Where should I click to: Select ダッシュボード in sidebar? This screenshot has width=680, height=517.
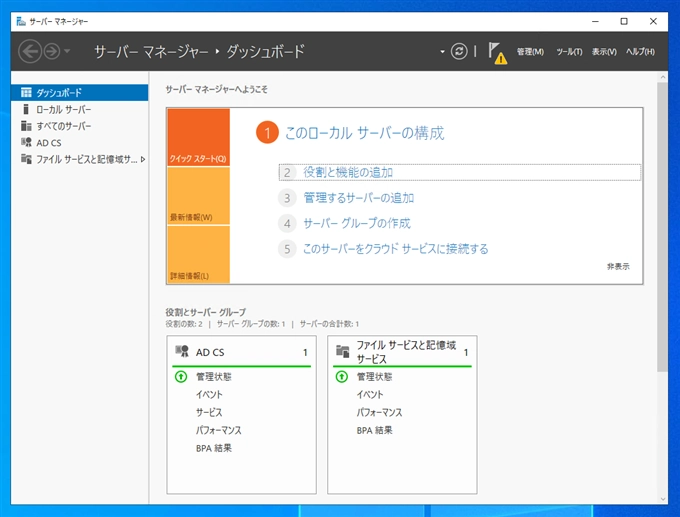[80, 92]
